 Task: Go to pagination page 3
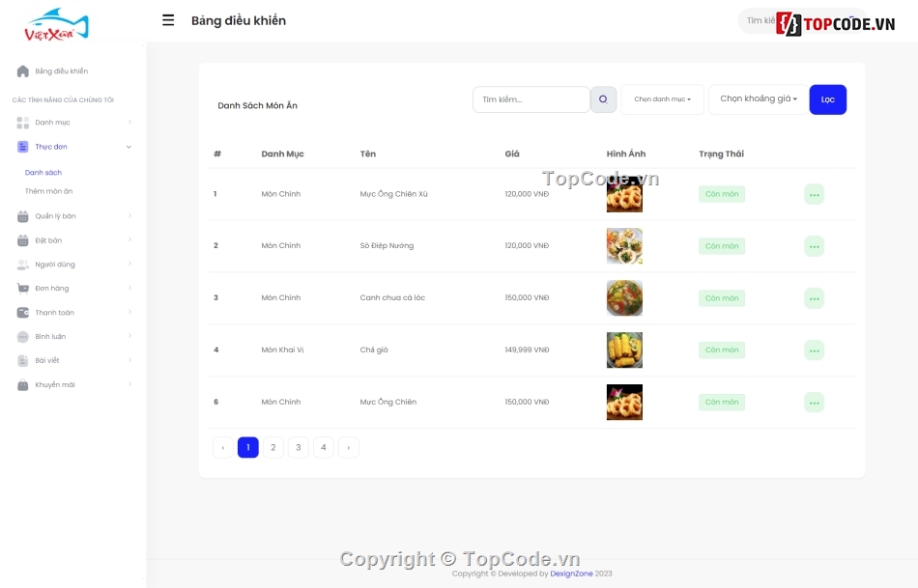point(299,448)
